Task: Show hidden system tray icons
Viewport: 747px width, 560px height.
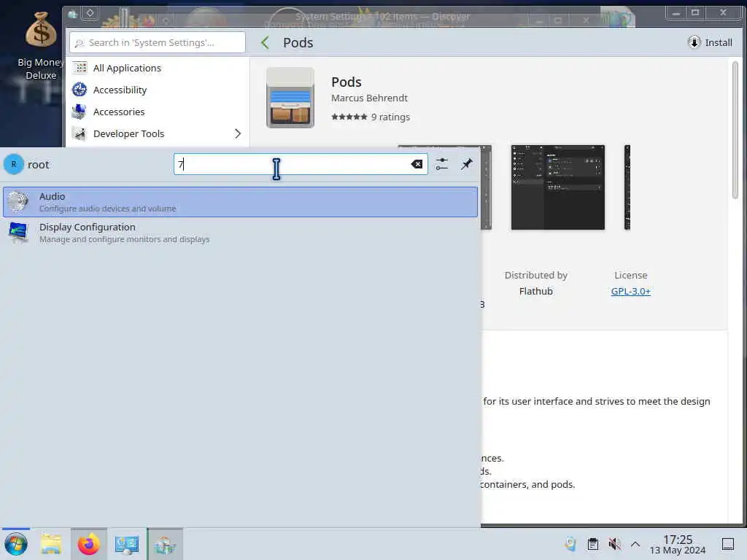Action: click(635, 544)
